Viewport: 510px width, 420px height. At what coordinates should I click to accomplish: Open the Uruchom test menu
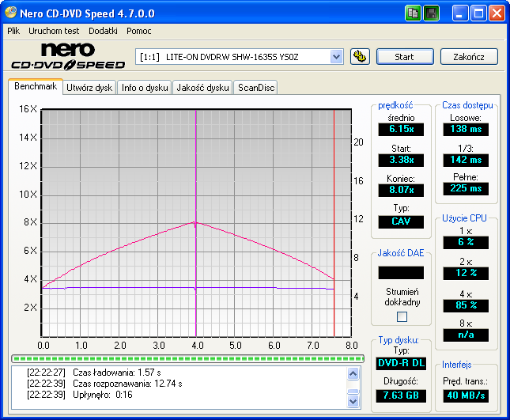[x=54, y=31]
